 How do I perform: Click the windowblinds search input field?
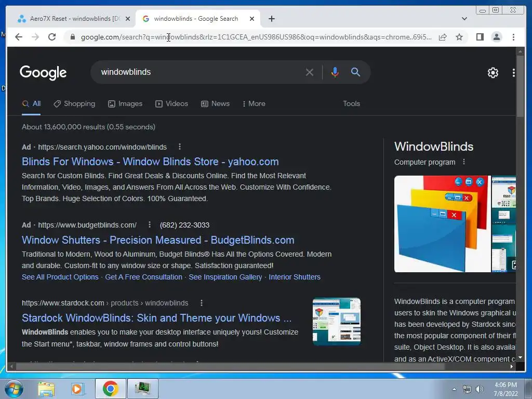click(x=200, y=72)
